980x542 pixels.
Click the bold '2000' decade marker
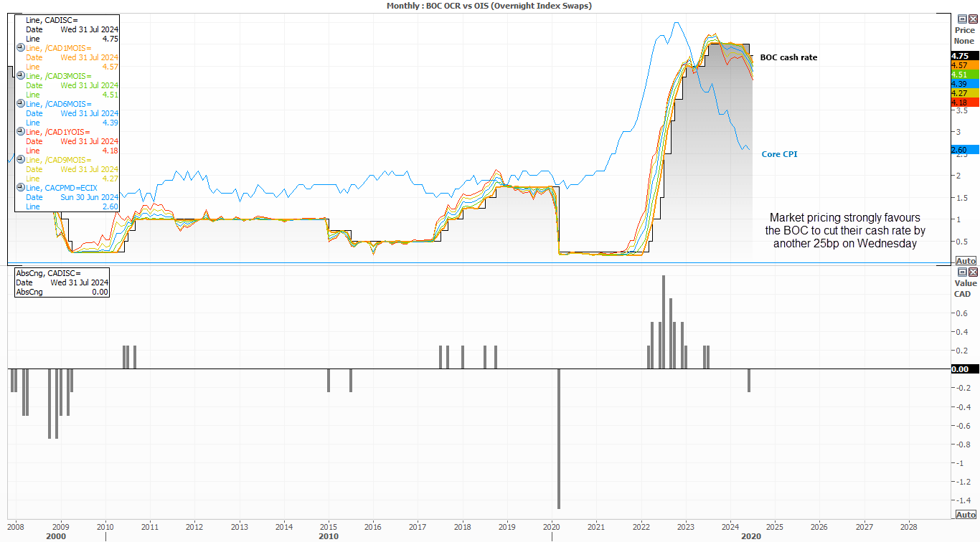tap(56, 536)
